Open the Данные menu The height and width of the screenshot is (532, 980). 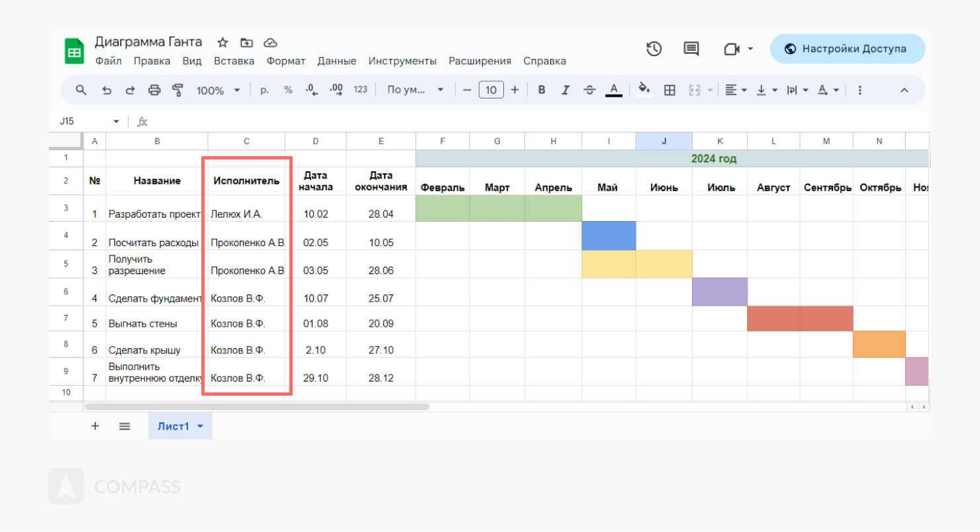[x=336, y=61]
